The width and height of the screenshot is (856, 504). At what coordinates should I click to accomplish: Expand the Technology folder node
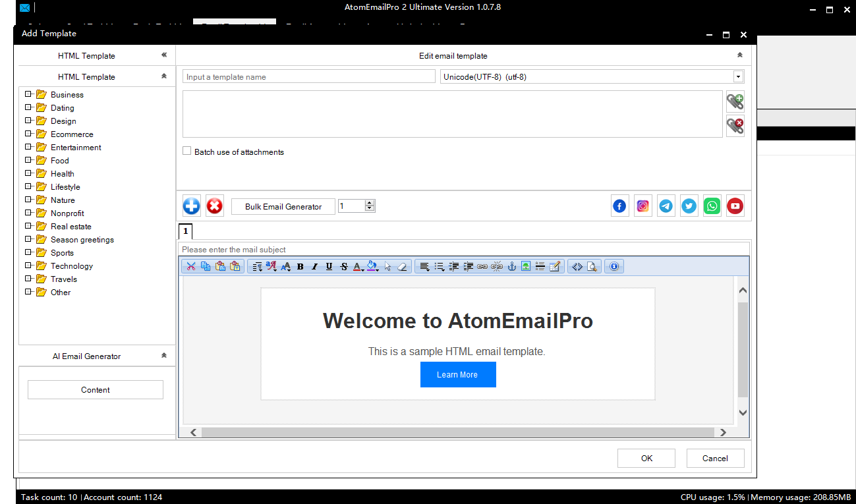tap(28, 266)
